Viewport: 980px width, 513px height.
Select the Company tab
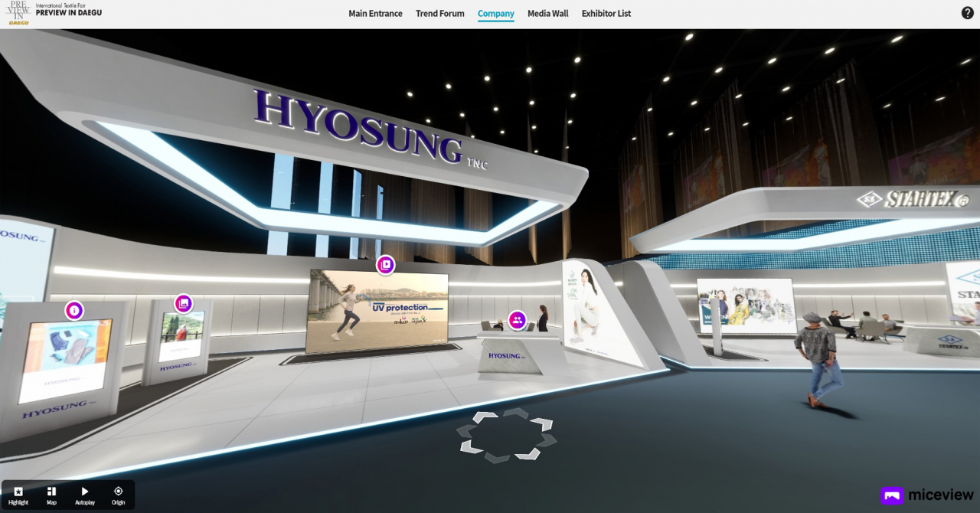pos(496,14)
